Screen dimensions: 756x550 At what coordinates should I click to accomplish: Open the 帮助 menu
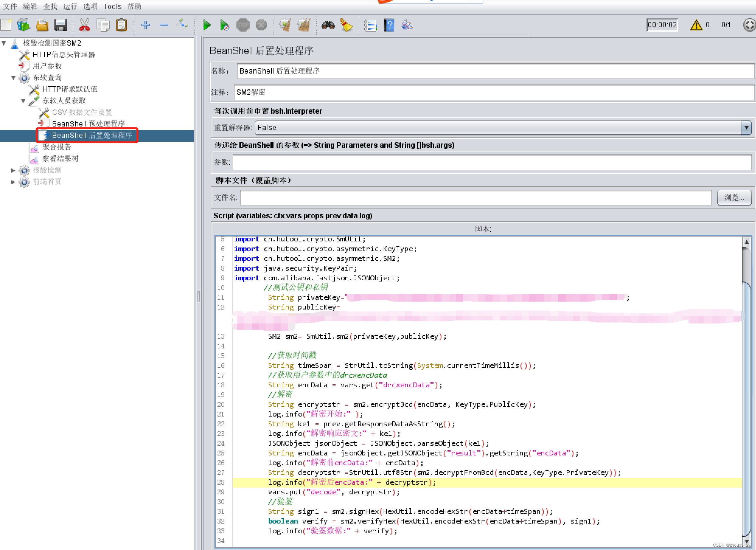[134, 6]
